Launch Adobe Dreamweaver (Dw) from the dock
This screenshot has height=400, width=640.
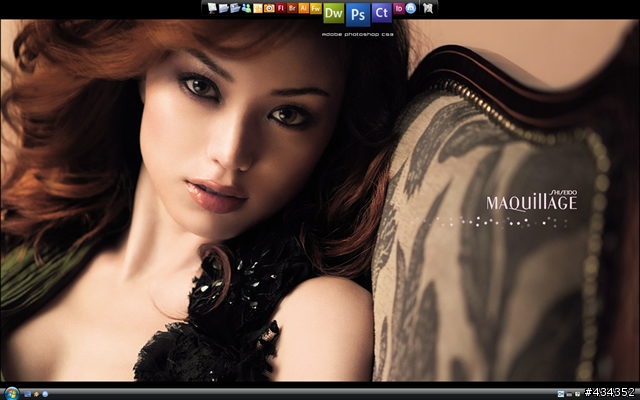coord(333,13)
